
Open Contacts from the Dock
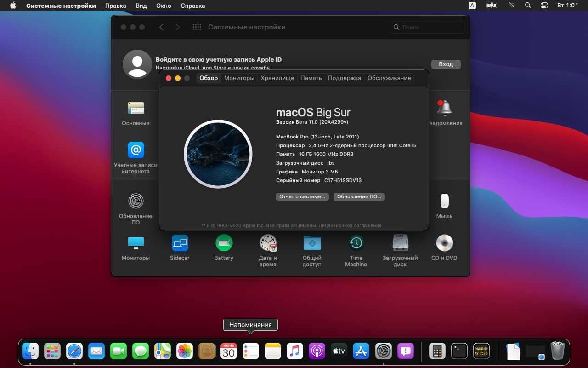click(207, 351)
